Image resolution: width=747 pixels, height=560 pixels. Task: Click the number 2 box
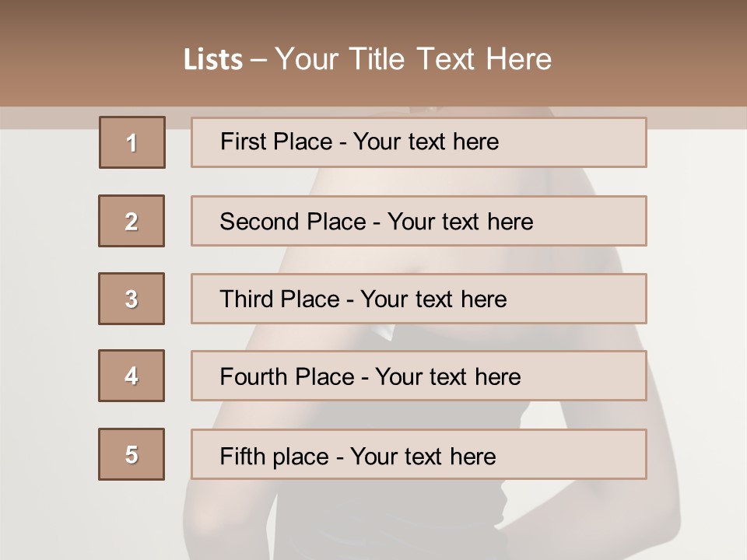pos(132,221)
